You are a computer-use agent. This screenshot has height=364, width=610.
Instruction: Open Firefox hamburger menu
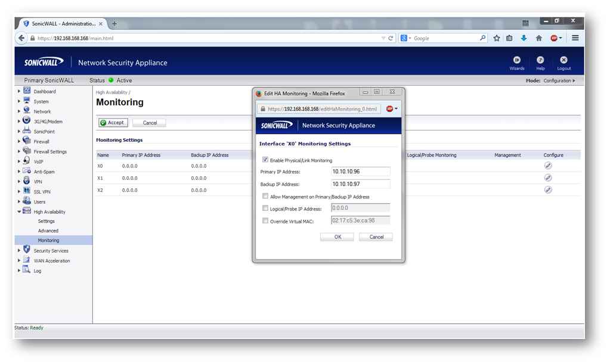[575, 38]
